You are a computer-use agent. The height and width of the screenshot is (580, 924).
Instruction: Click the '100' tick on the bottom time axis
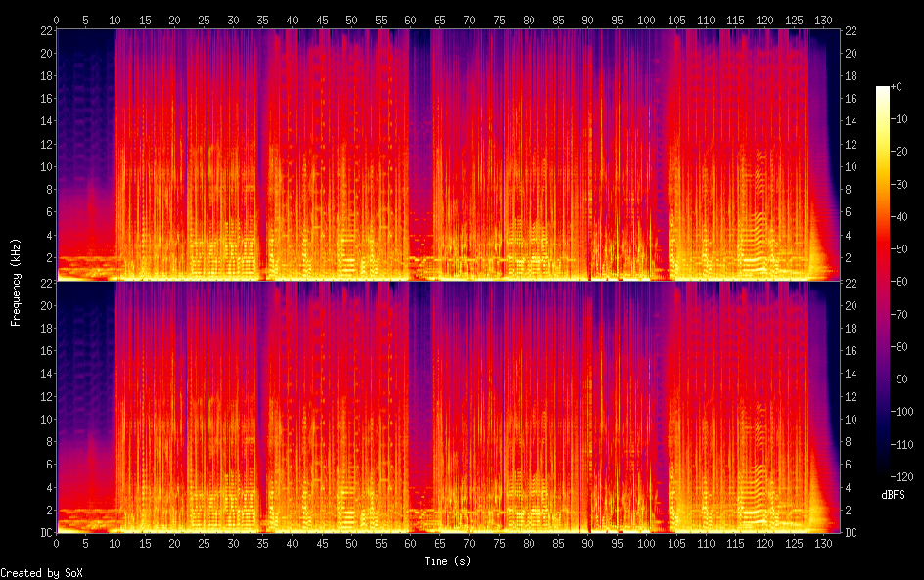646,544
